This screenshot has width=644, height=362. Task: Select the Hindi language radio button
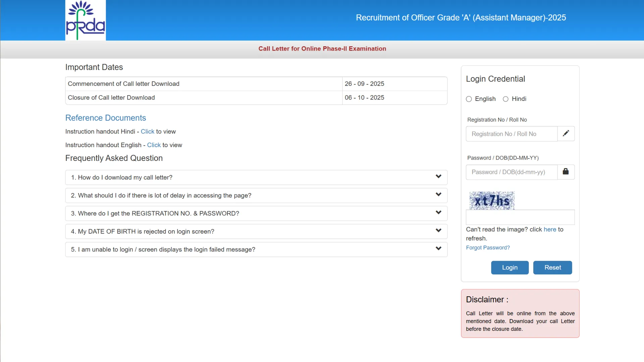[x=505, y=99]
